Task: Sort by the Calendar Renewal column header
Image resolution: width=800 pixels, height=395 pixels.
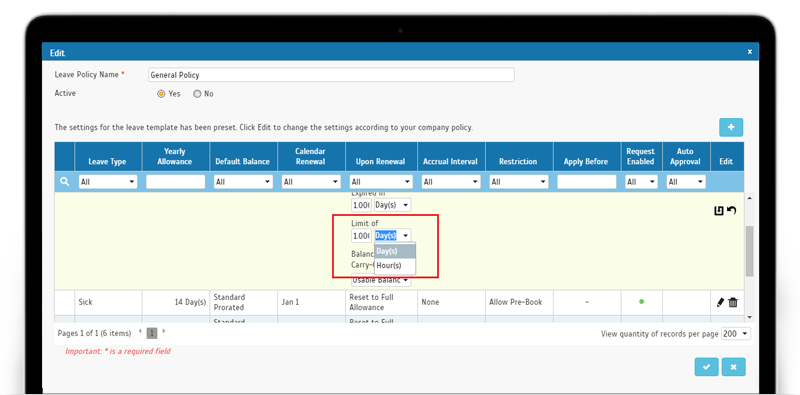Action: [310, 156]
